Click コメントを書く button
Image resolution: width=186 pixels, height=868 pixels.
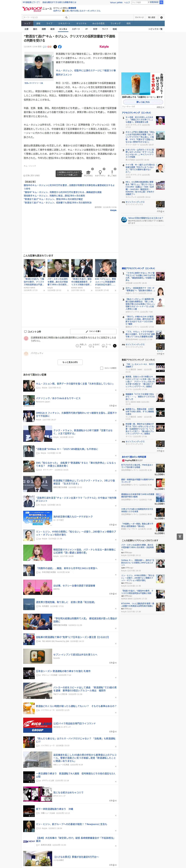pos(93,331)
